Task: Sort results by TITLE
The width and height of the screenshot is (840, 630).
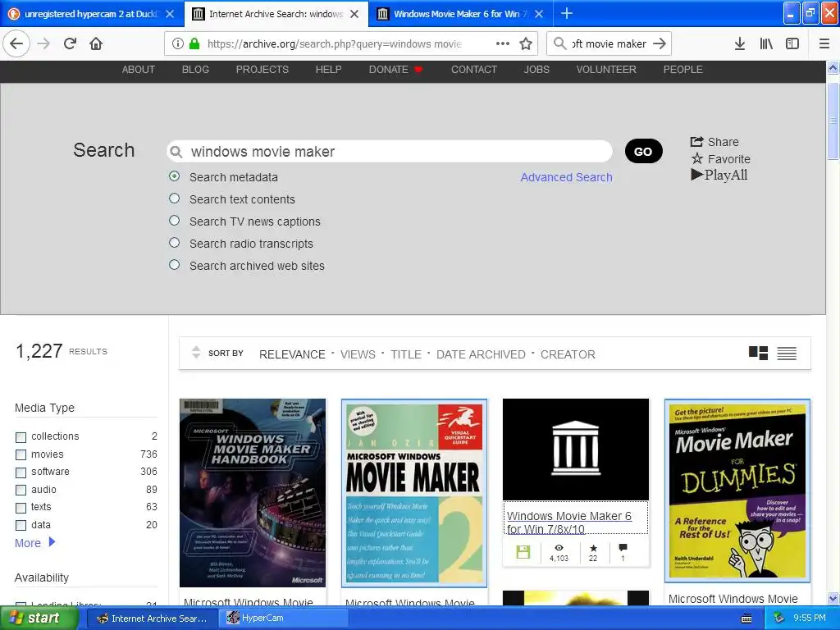Action: pyautogui.click(x=405, y=354)
